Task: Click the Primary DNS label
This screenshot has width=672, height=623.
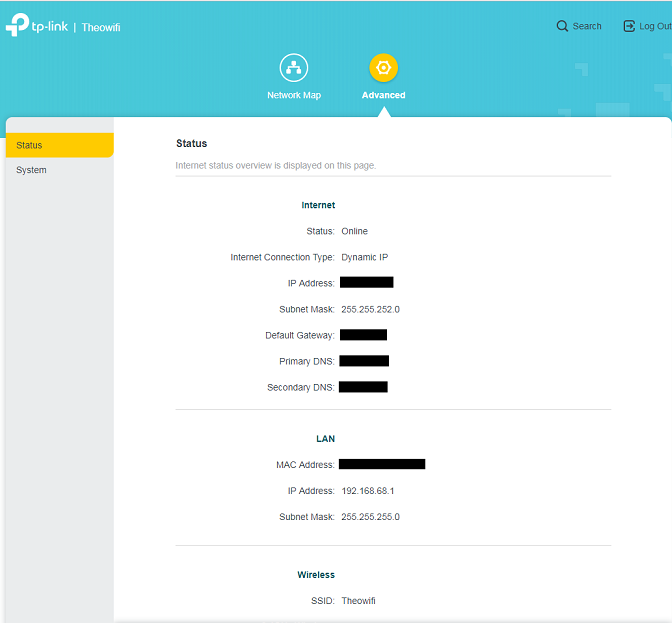Action: (307, 362)
